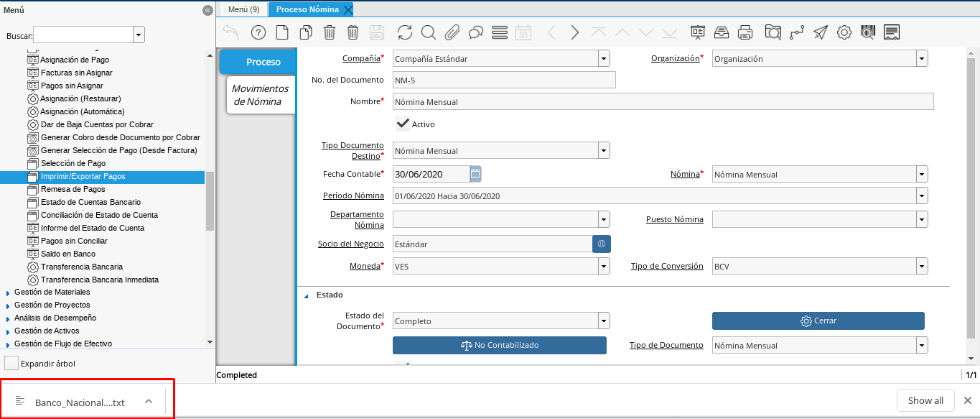Open attachments with the paperclip icon
This screenshot has width=980, height=419.
452,32
